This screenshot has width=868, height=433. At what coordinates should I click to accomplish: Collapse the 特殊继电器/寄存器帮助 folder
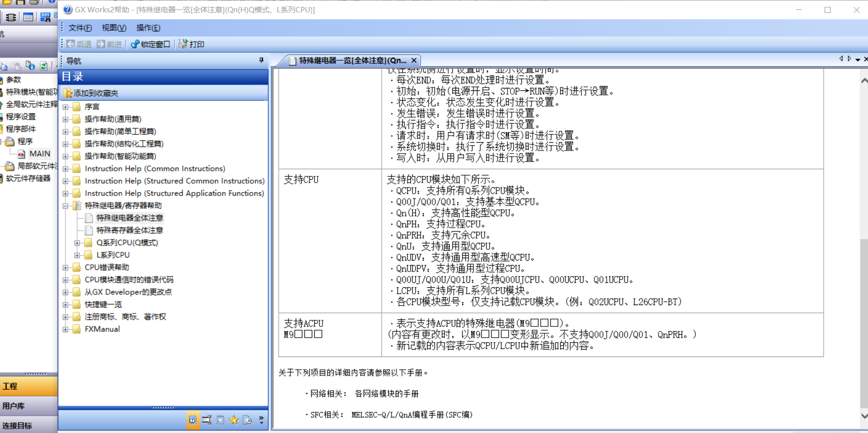pyautogui.click(x=66, y=206)
